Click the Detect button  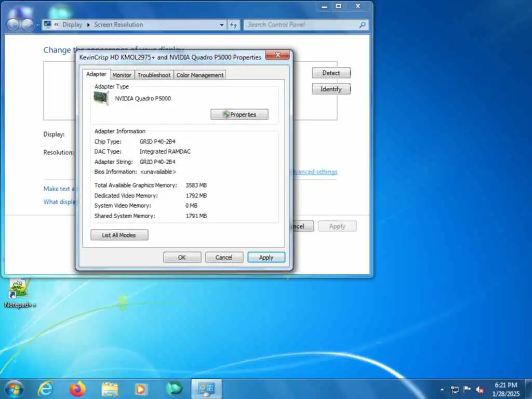331,73
